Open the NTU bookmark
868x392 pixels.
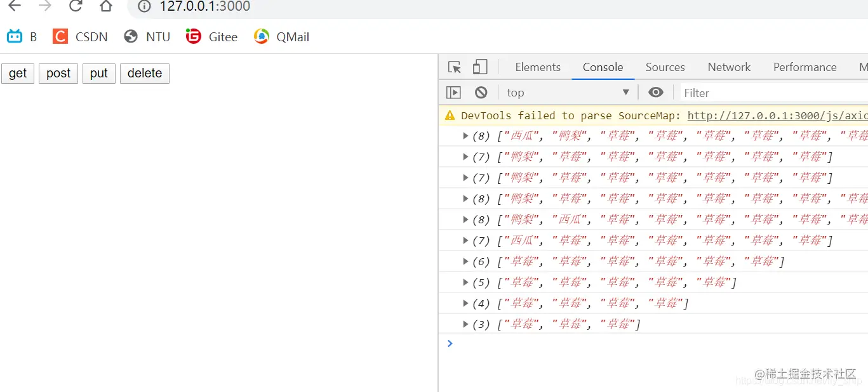[147, 37]
